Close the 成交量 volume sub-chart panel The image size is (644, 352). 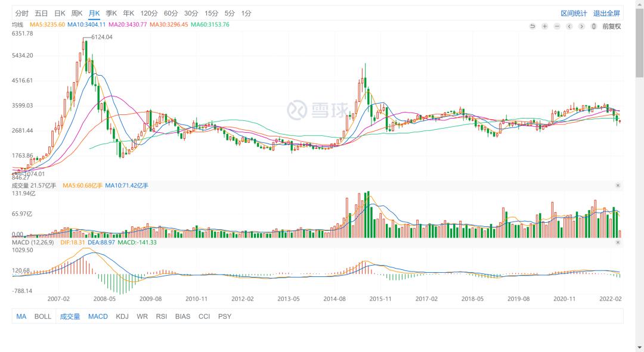618,186
